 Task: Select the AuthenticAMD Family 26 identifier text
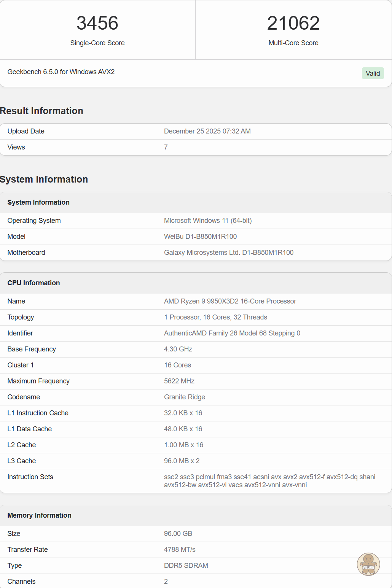pyautogui.click(x=232, y=333)
